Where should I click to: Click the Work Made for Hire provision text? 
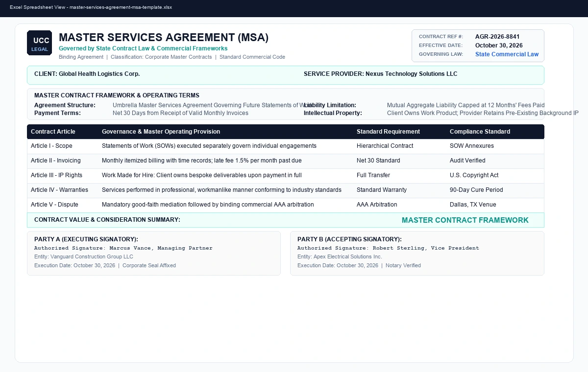tap(202, 175)
